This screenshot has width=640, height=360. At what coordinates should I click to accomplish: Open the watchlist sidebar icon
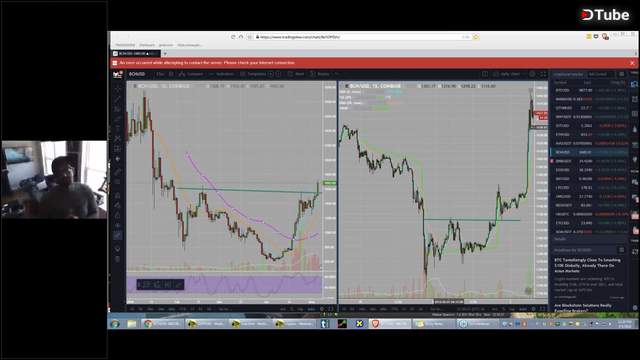pyautogui.click(x=635, y=84)
